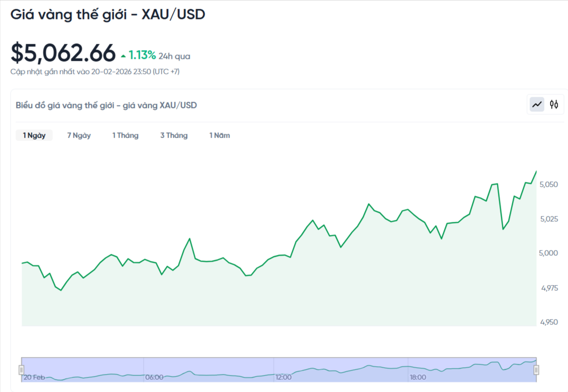The image size is (568, 392).
Task: Select the 7 Ngày time range
Action: click(x=79, y=135)
